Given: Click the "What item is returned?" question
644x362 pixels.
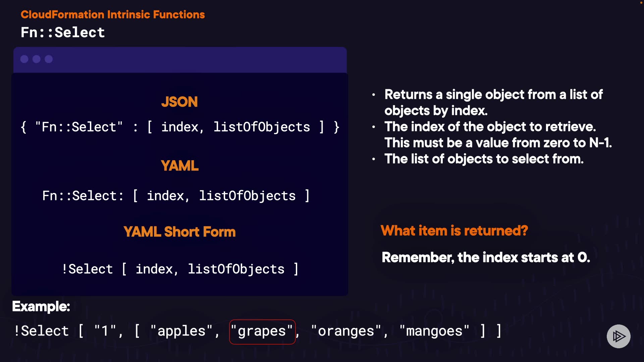Looking at the screenshot, I should 454,231.
